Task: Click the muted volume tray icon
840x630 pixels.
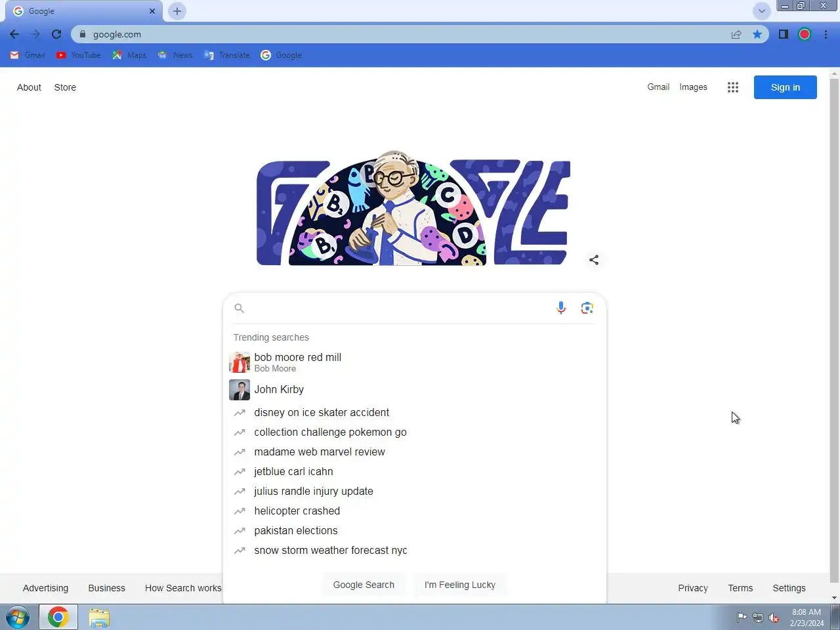Action: 774,618
